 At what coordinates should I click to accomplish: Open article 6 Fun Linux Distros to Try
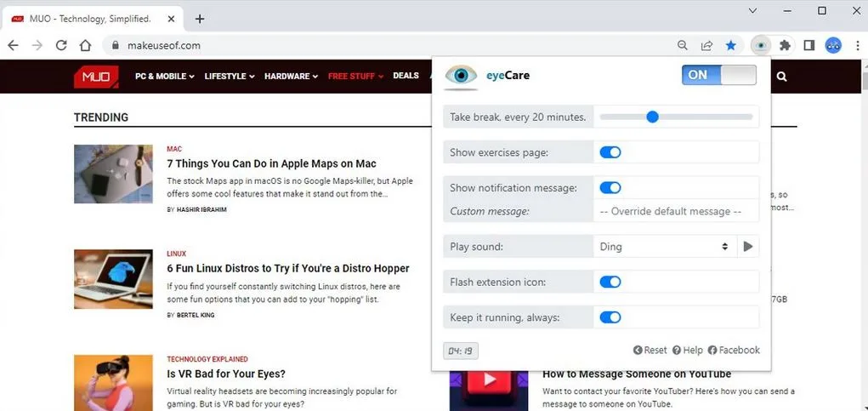(288, 269)
